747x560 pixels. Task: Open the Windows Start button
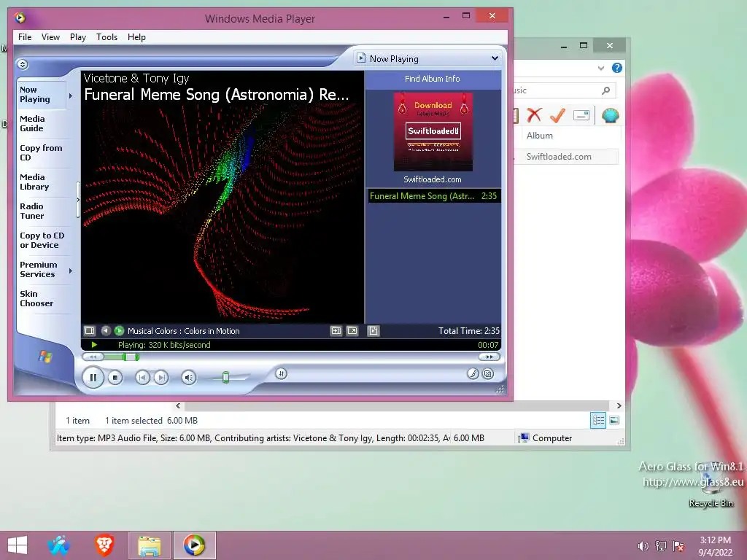[18, 545]
